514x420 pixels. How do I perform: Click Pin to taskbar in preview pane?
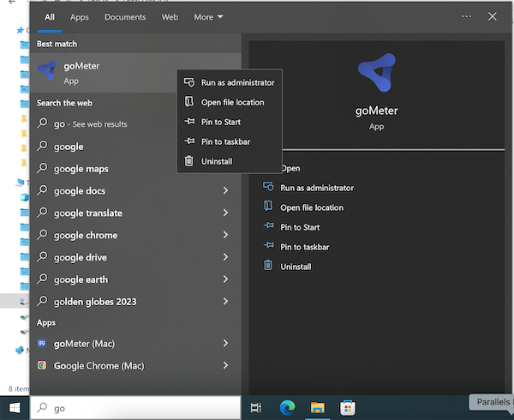(x=305, y=247)
